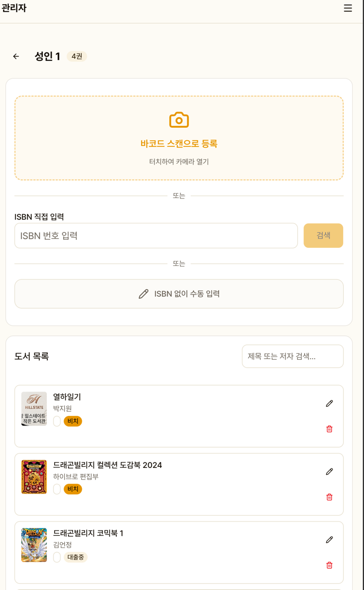
Task: Open the hamburger menu
Action: click(348, 8)
